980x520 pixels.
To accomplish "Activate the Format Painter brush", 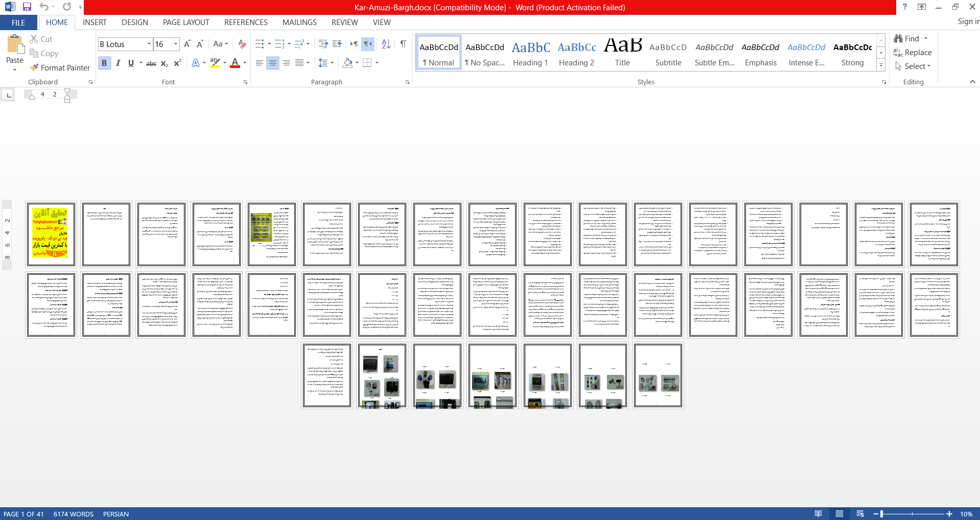I will pyautogui.click(x=60, y=67).
